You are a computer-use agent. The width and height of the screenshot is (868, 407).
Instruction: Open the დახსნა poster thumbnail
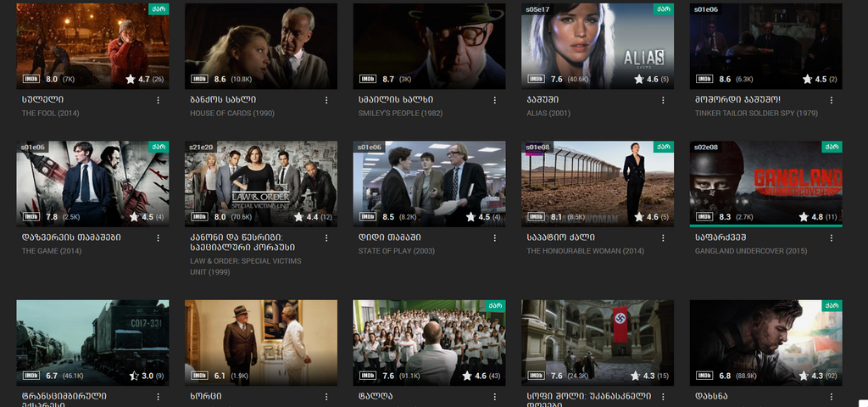pyautogui.click(x=766, y=343)
